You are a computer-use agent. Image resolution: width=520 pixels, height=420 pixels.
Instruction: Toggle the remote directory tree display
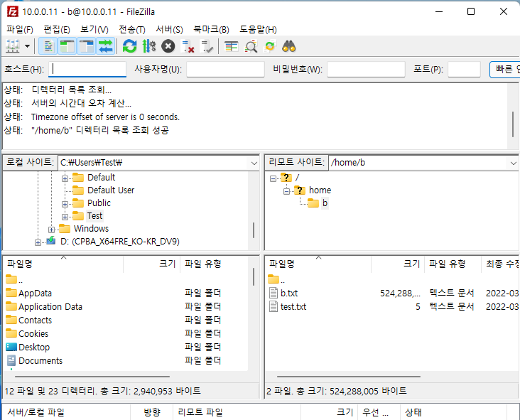pos(87,46)
